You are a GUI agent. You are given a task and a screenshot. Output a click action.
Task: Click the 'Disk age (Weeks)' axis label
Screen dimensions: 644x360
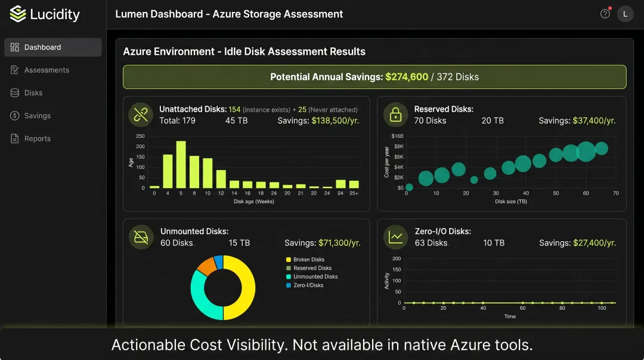point(254,202)
